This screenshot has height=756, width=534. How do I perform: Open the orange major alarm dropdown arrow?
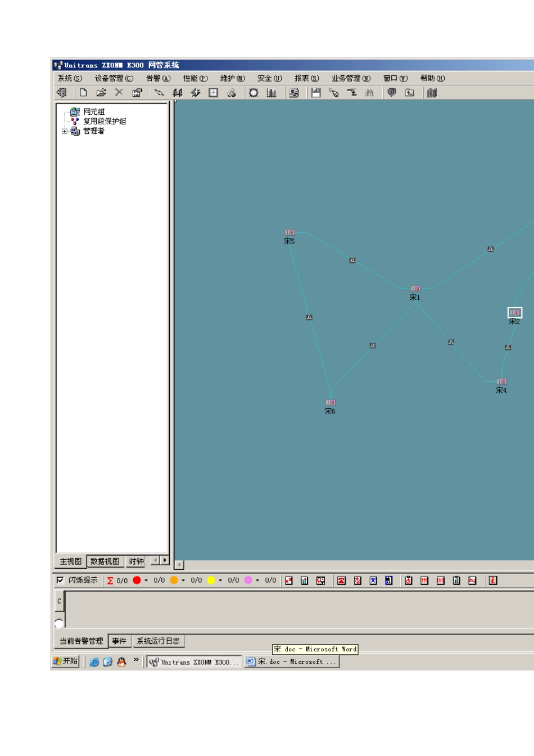183,580
